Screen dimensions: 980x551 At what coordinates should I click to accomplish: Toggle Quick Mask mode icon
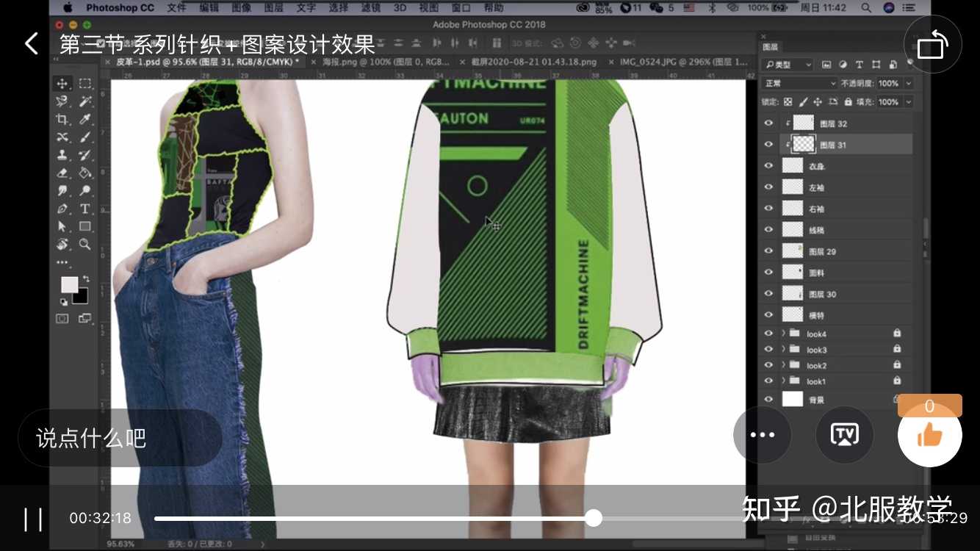coord(62,319)
